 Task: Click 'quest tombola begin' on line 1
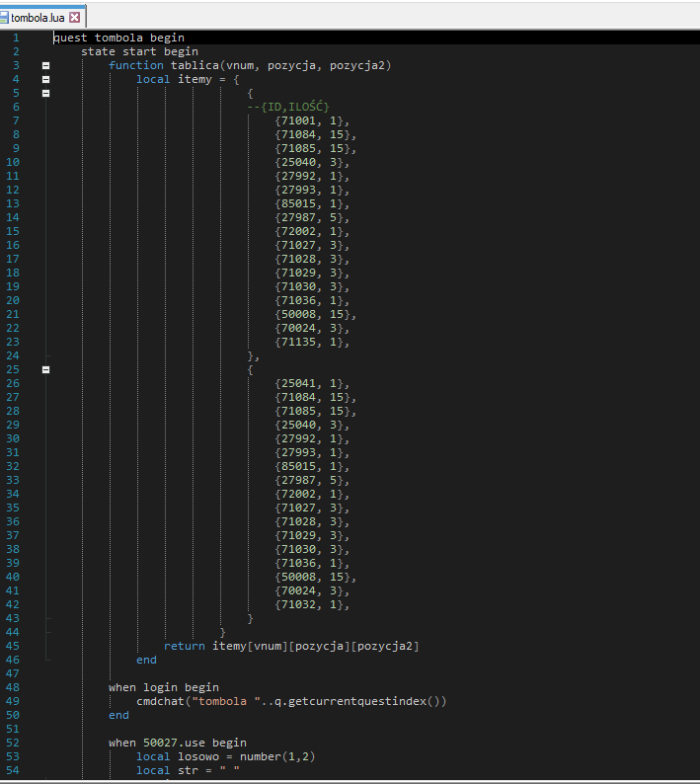(119, 38)
